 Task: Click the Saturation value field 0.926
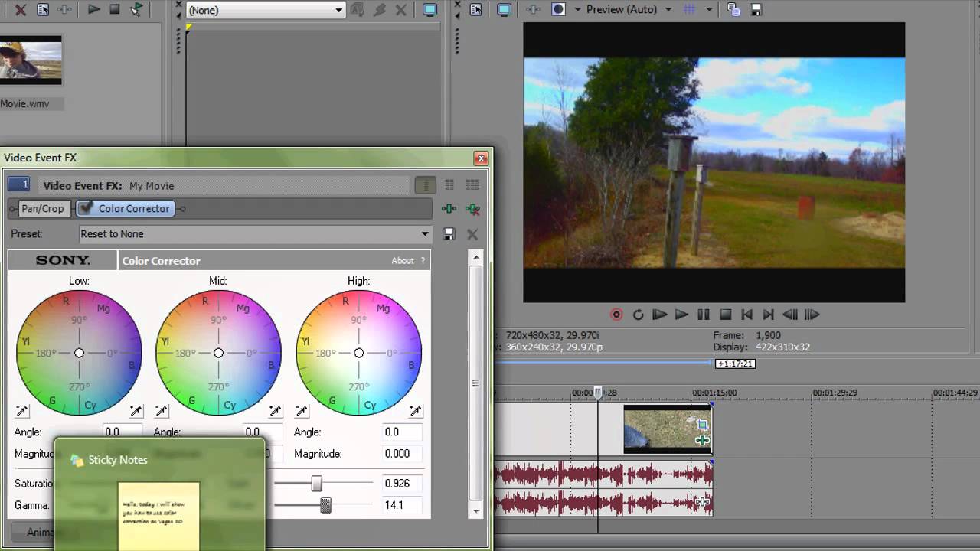tap(403, 484)
